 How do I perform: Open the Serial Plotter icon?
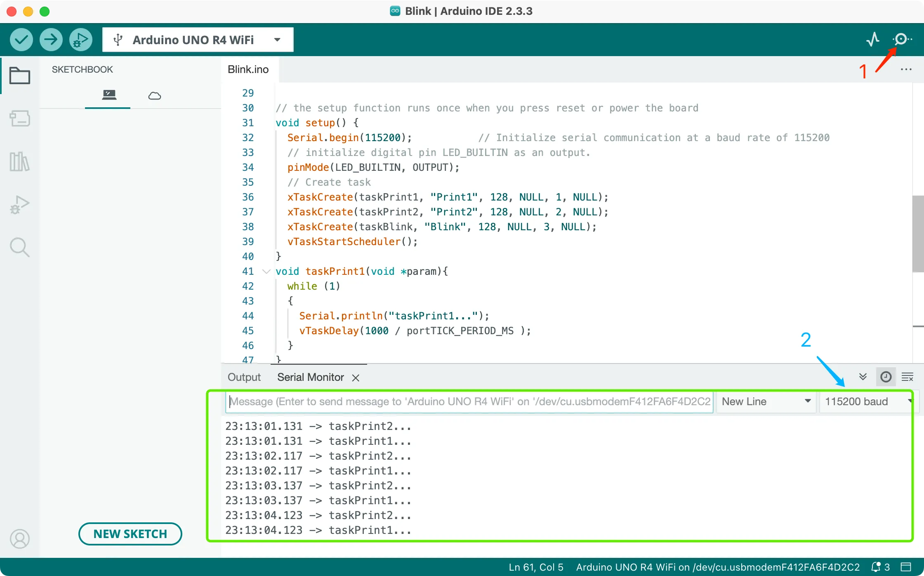(x=873, y=40)
